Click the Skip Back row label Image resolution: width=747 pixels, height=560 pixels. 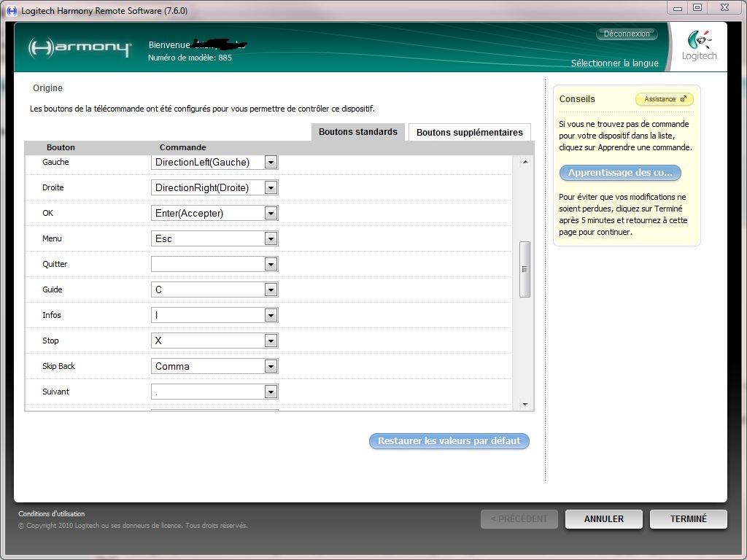tap(58, 366)
